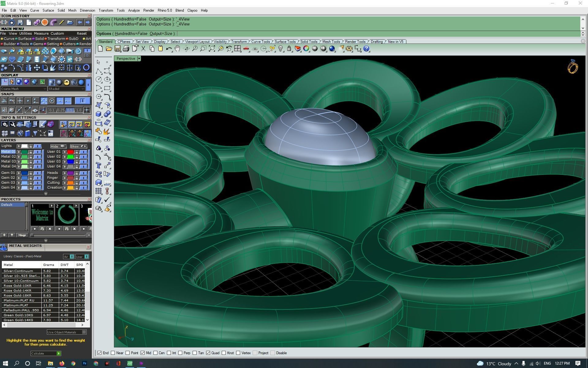Toggle the End osnap checkbox
Viewport: 588px width, 368px height.
[x=100, y=353]
